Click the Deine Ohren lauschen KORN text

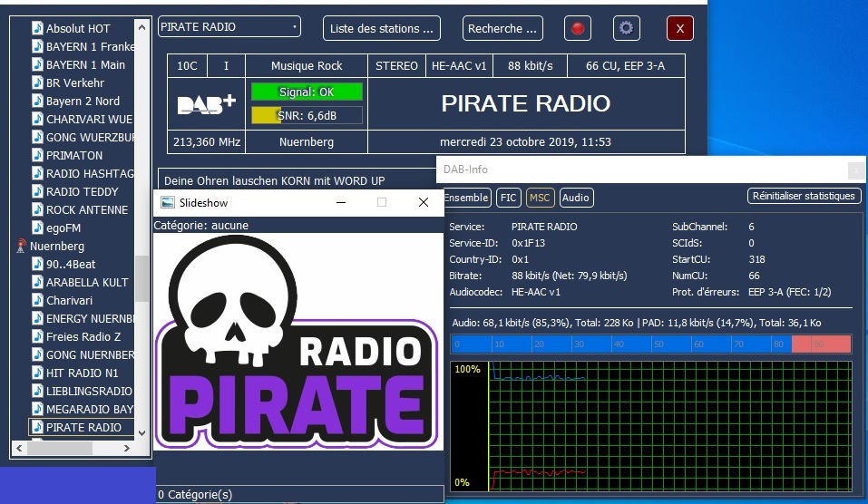275,181
